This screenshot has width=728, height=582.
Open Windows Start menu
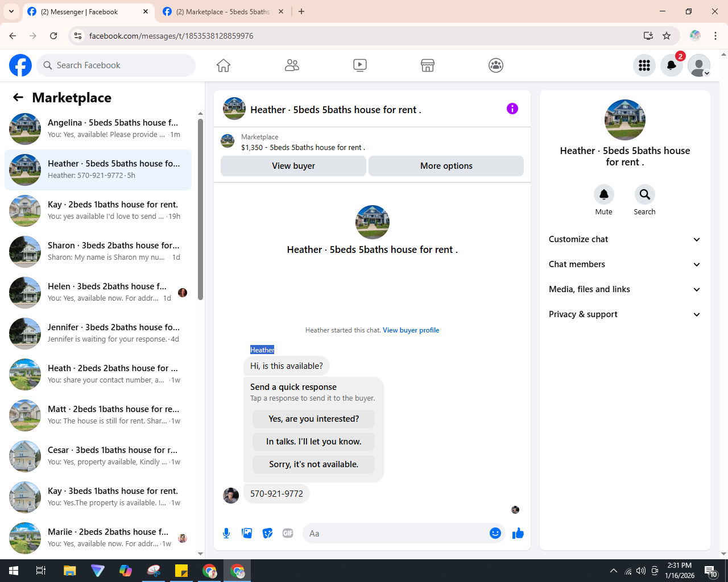pos(14,571)
